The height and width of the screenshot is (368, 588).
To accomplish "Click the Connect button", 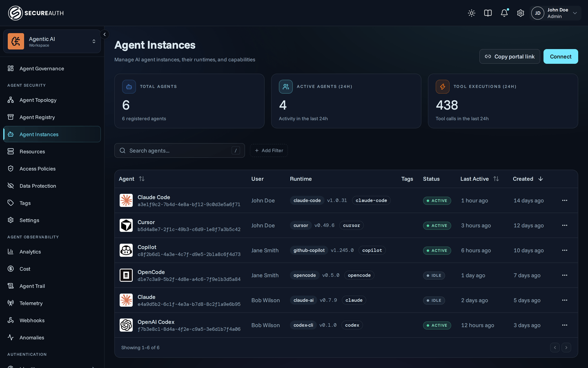I will tap(561, 56).
